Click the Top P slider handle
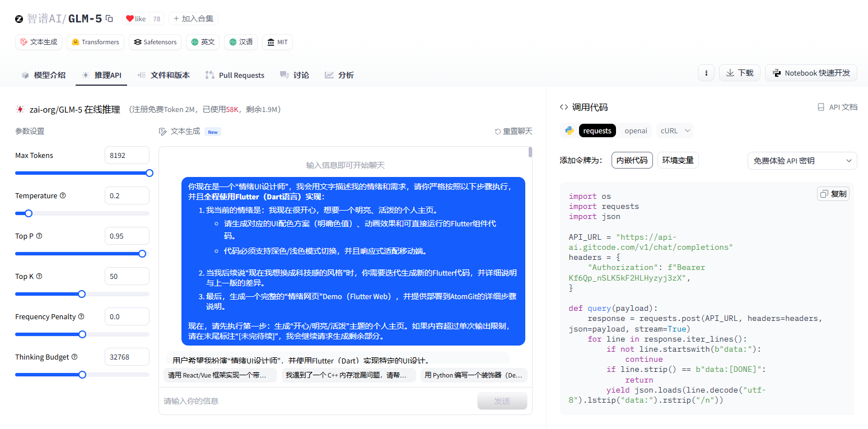 (x=142, y=254)
